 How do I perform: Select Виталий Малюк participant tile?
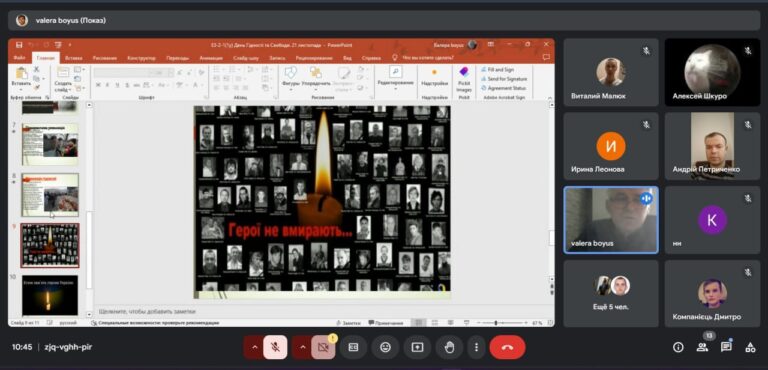point(611,73)
